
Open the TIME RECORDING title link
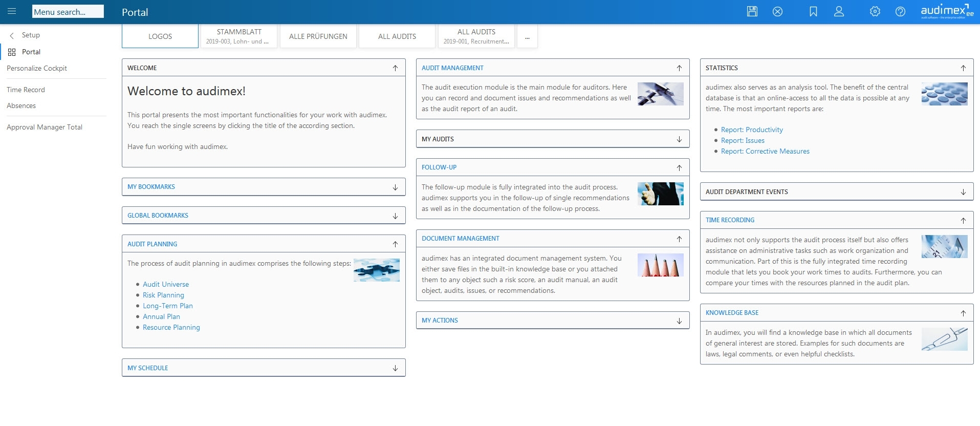[730, 220]
